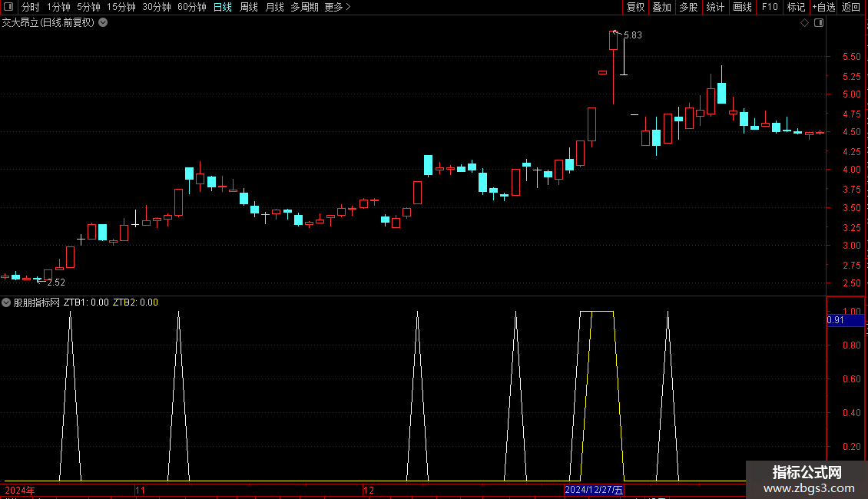Switch to 分时 intraday view

coord(31,7)
